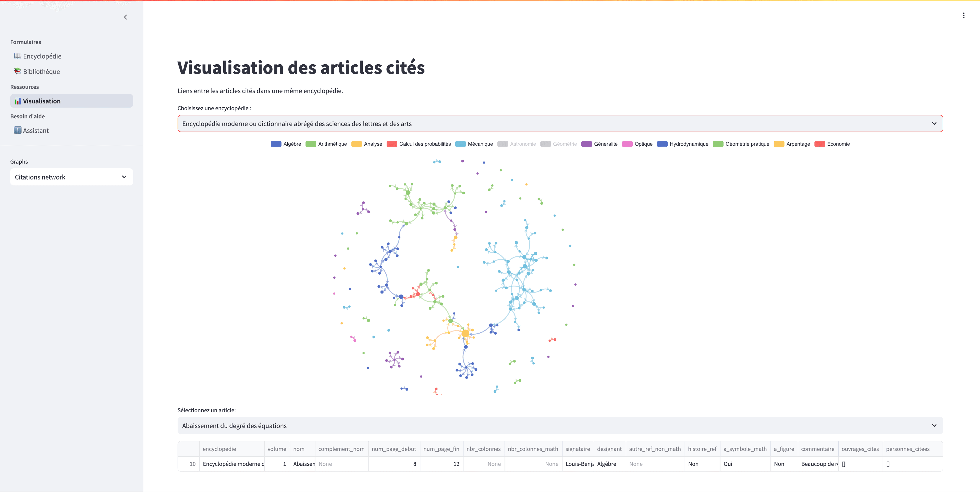Open the Assistant help page
The width and height of the screenshot is (980, 493).
click(36, 131)
